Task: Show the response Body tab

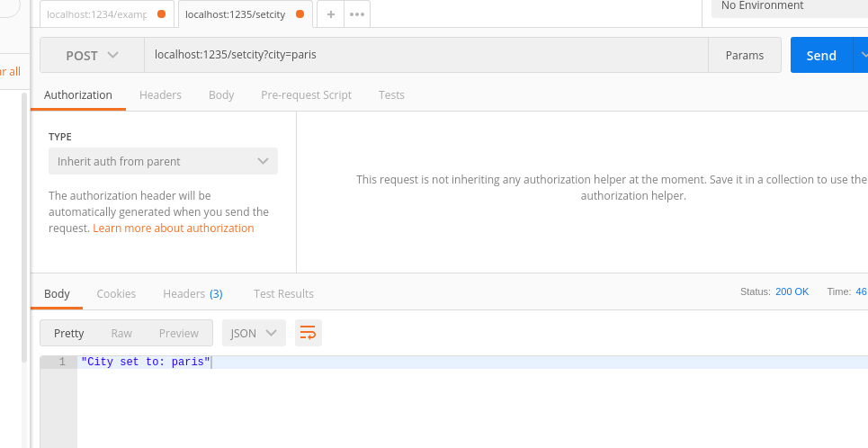Action: (x=57, y=293)
